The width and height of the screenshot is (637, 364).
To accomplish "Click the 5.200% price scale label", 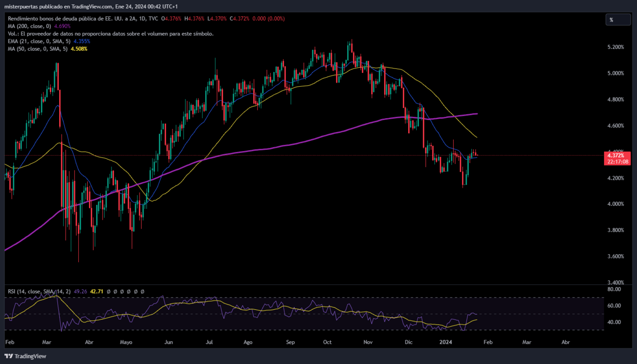I will point(616,47).
